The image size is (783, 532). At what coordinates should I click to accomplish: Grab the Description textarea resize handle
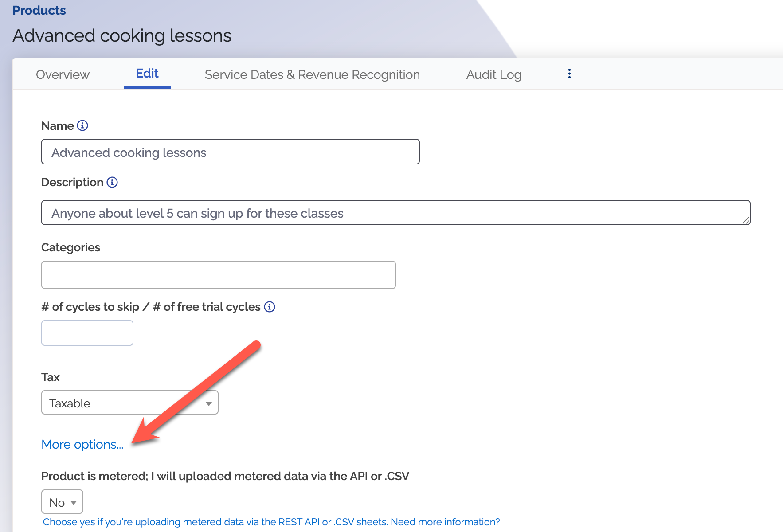tap(746, 220)
